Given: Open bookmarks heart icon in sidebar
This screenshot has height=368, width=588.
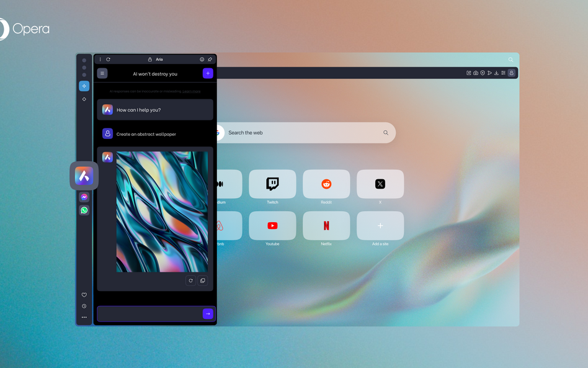Looking at the screenshot, I should (84, 295).
